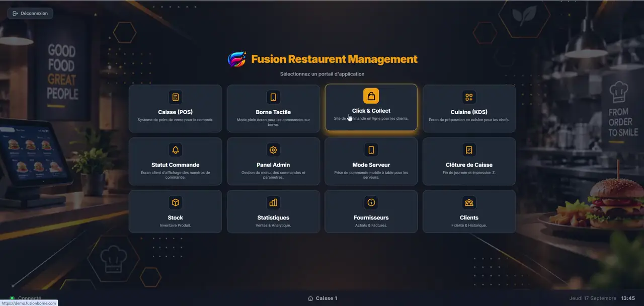Select the Statut Commande bell icon
Image resolution: width=644 pixels, height=306 pixels.
coord(175,150)
